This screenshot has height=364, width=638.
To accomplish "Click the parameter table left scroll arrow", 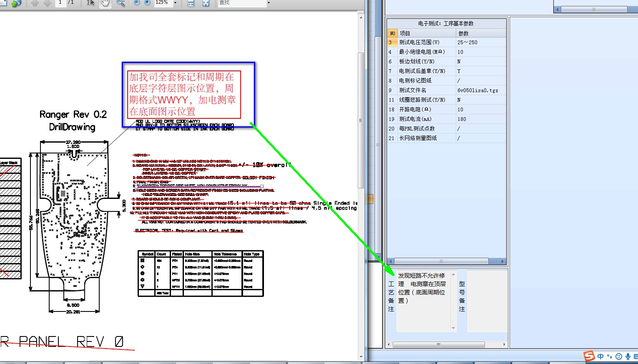I will [390, 261].
